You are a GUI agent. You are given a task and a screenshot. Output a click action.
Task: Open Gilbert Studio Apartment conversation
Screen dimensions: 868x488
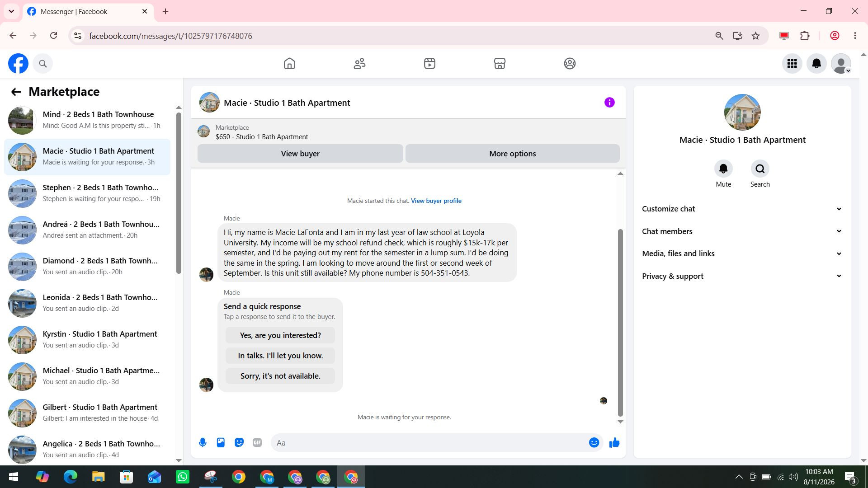(87, 413)
